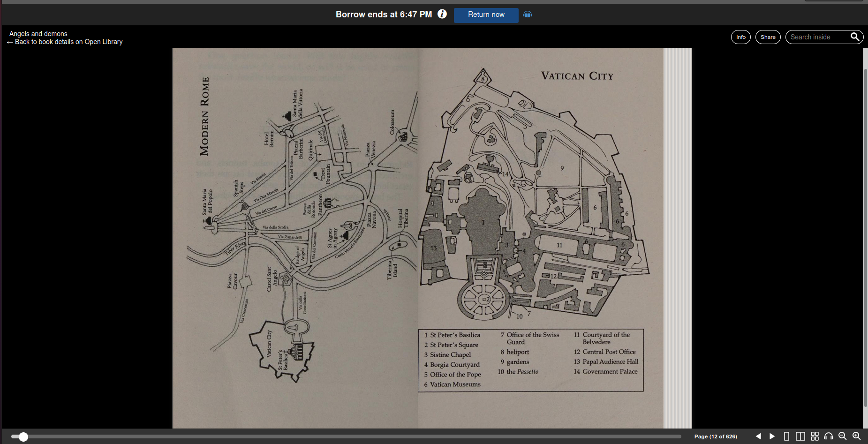Switch to two-page view
868x444 pixels.
(x=800, y=436)
